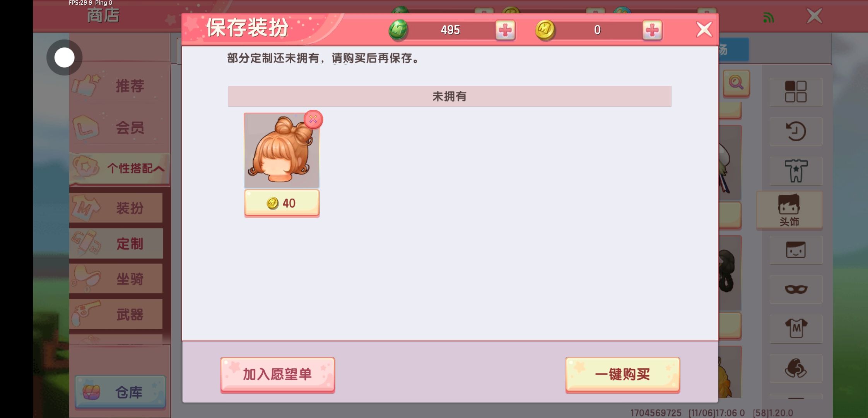This screenshot has height=418, width=868.
Task: Select the eye mask category icon
Action: (x=796, y=290)
